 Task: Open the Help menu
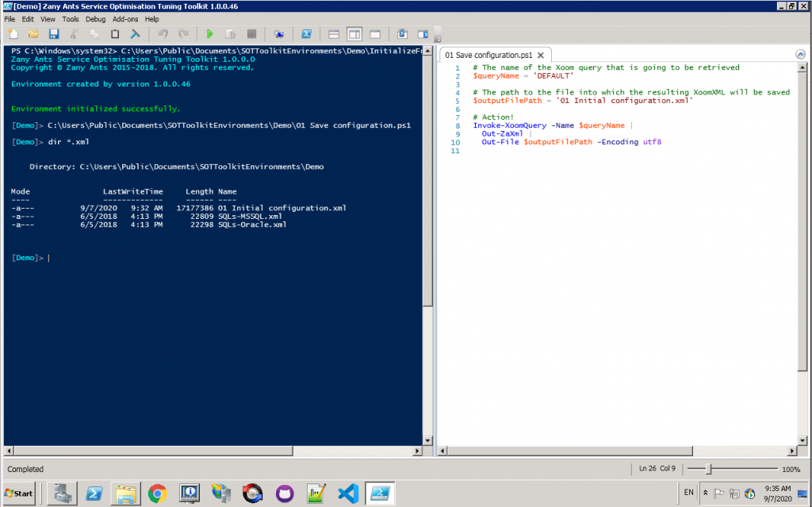151,19
